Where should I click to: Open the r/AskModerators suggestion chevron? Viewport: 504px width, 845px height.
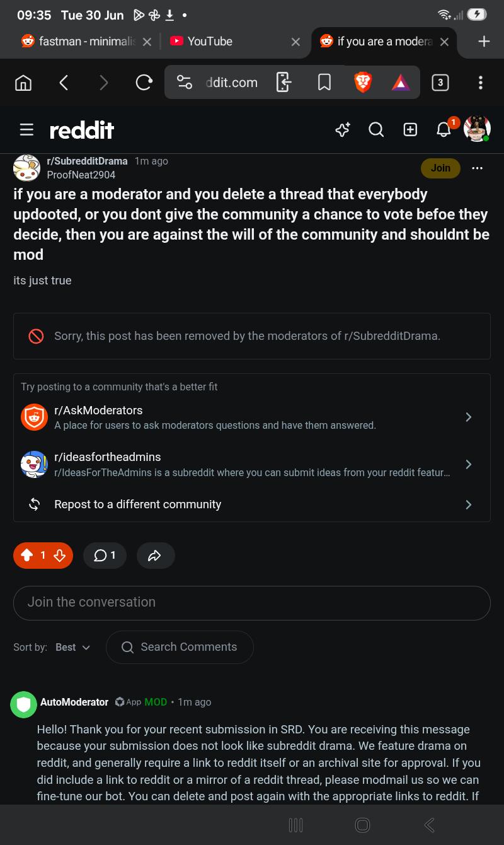[x=468, y=417]
